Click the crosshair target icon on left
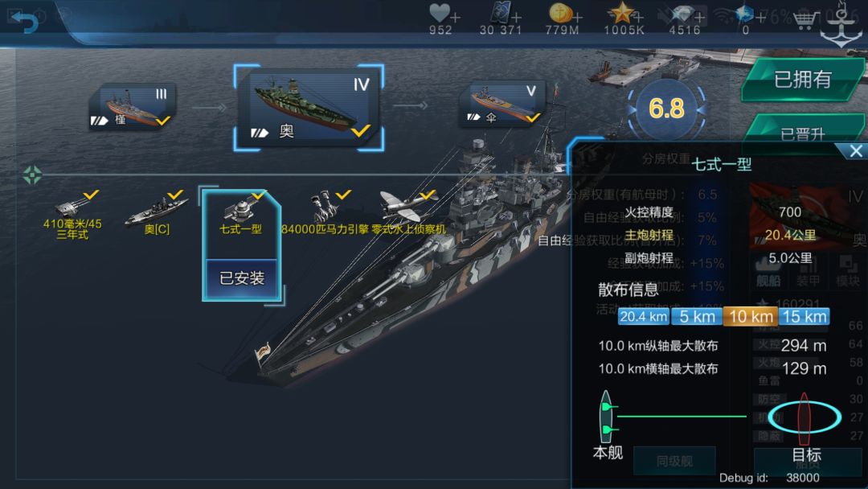 tap(32, 175)
